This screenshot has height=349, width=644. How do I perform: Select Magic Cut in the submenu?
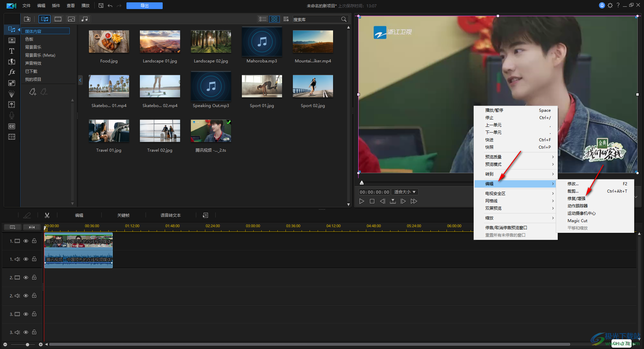[x=595, y=220]
